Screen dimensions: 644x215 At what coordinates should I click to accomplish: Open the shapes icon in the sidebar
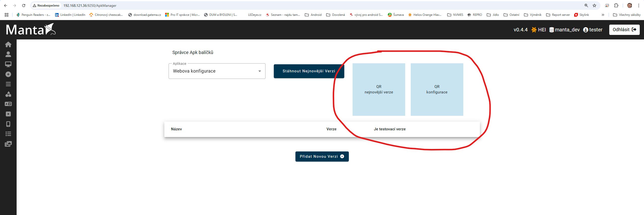(8, 94)
